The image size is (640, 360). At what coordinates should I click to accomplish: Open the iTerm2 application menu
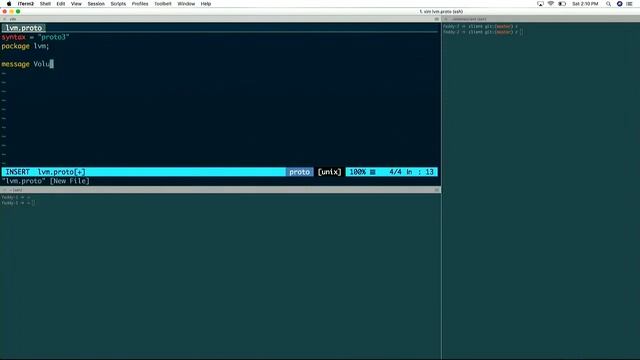pos(26,4)
